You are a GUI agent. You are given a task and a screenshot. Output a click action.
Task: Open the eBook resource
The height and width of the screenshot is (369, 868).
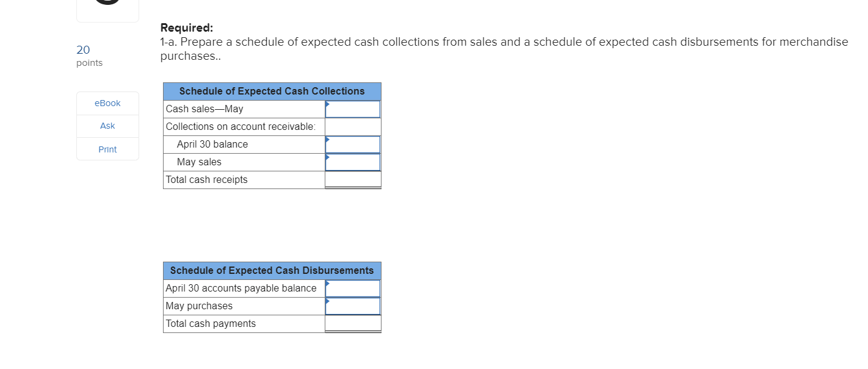tap(107, 103)
